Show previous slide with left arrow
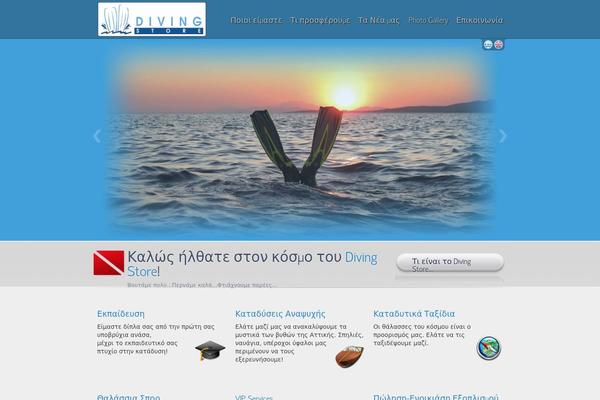This screenshot has width=600, height=400. coord(97,136)
